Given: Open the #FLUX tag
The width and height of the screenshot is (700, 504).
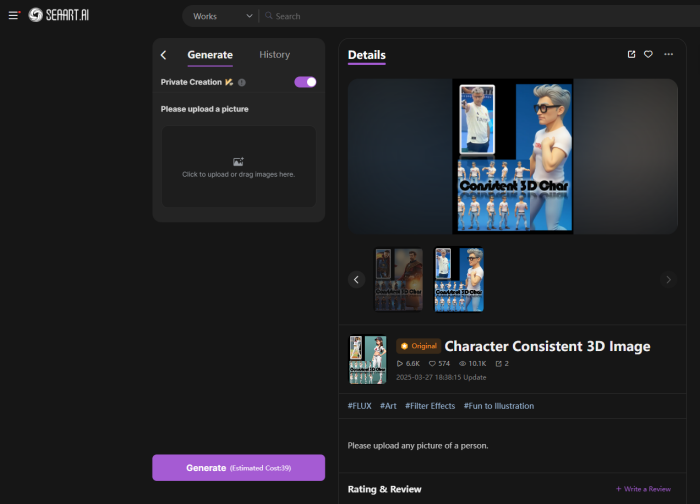Looking at the screenshot, I should 359,406.
